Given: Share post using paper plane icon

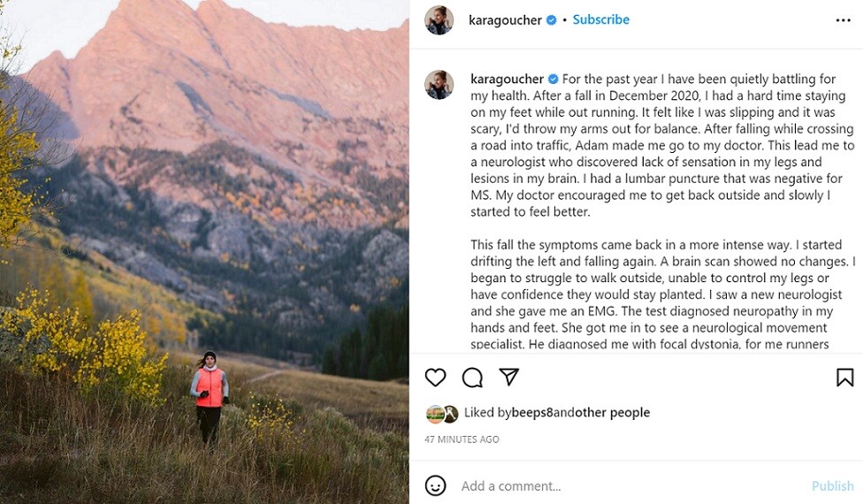Looking at the screenshot, I should (508, 378).
